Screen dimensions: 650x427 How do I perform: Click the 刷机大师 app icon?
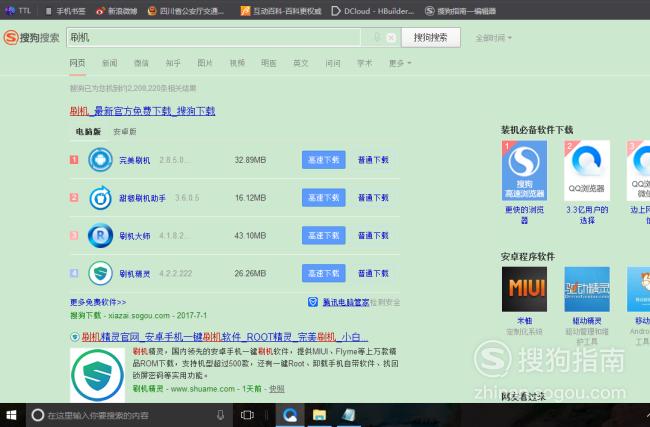pos(100,235)
